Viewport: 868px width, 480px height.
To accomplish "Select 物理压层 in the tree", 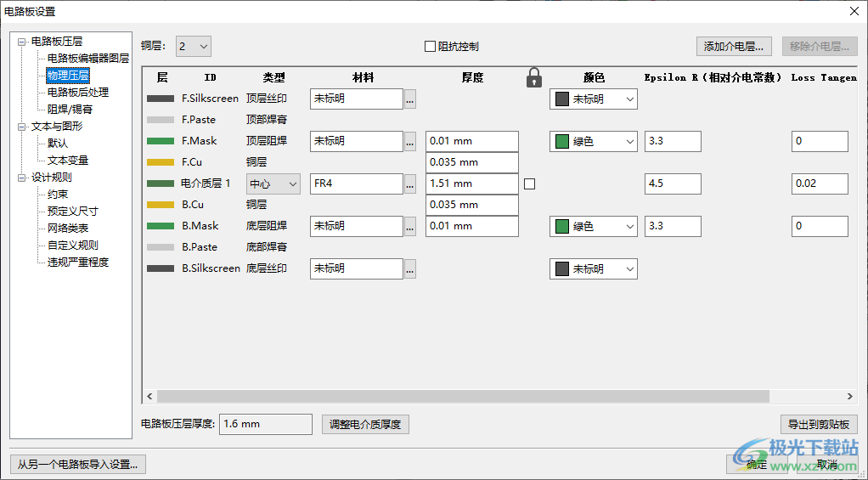I will [68, 76].
